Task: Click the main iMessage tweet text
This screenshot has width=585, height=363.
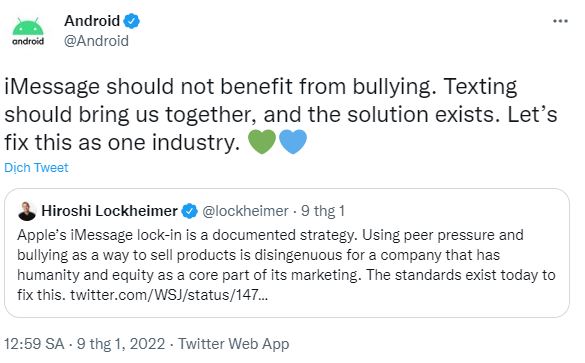Action: [281, 115]
